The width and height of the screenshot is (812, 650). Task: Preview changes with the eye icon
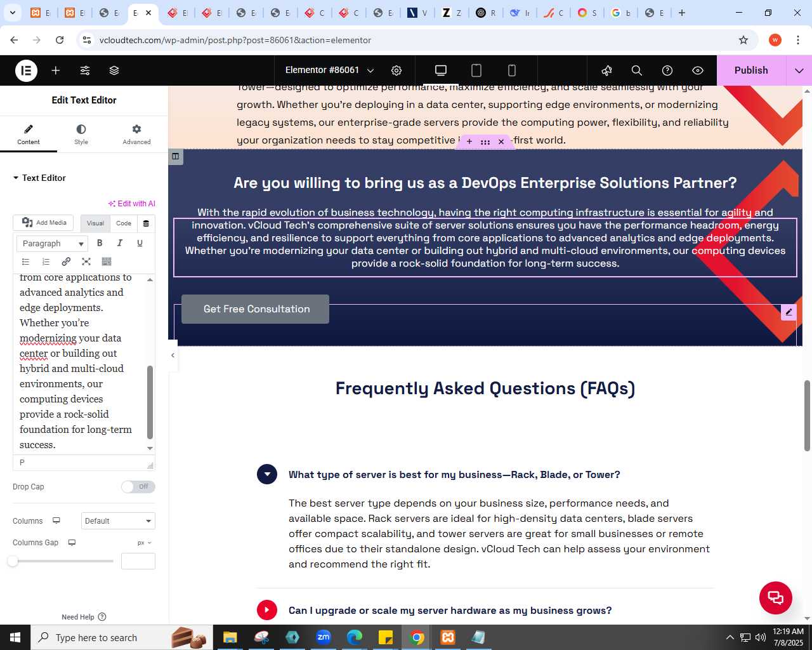(x=698, y=70)
